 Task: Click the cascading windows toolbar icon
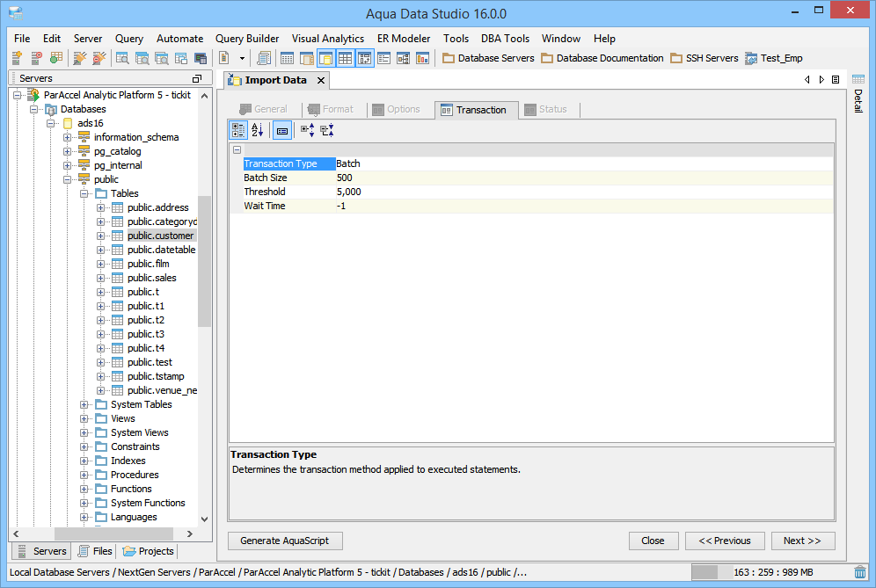click(181, 58)
